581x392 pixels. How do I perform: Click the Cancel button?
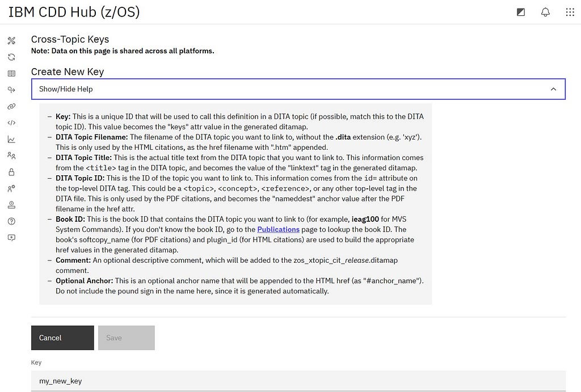pyautogui.click(x=62, y=338)
